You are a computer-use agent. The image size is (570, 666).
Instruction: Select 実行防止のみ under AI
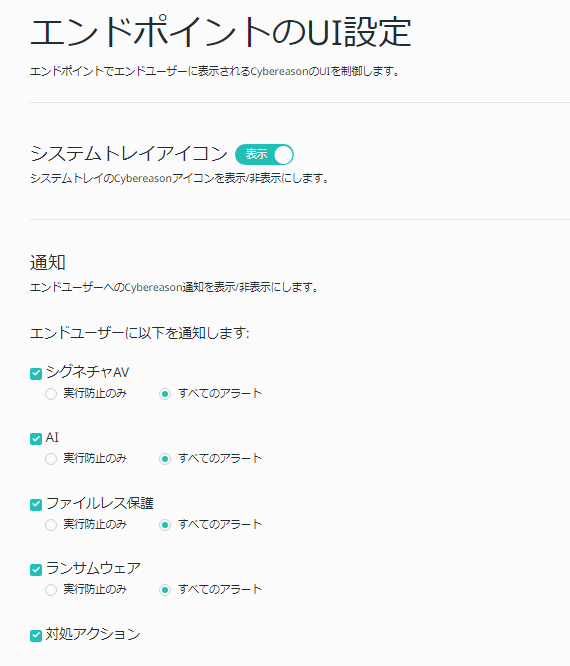click(51, 459)
